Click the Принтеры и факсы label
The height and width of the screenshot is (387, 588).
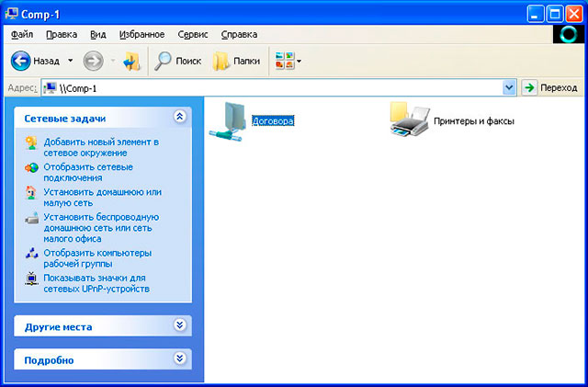tap(474, 121)
